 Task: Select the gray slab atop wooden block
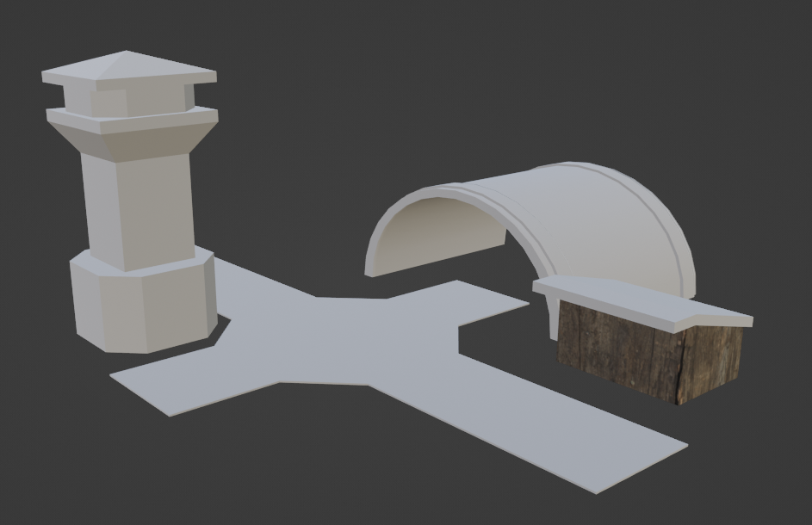[x=642, y=303]
